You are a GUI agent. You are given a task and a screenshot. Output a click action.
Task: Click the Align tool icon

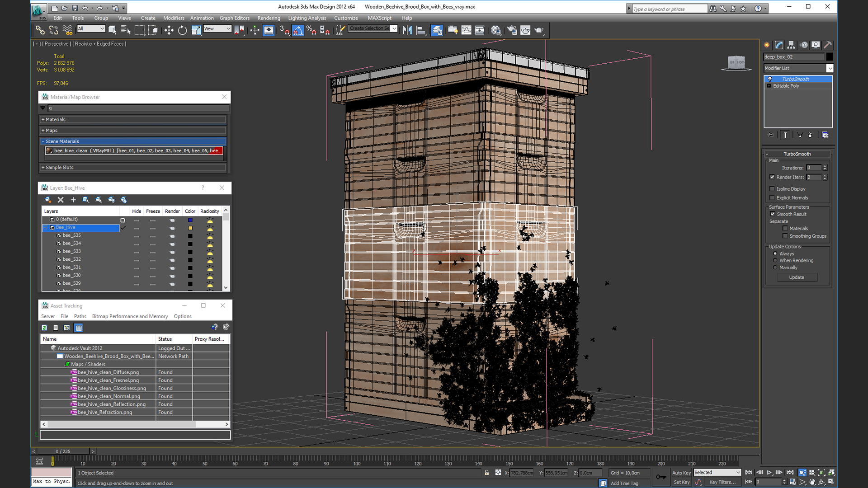coord(421,30)
